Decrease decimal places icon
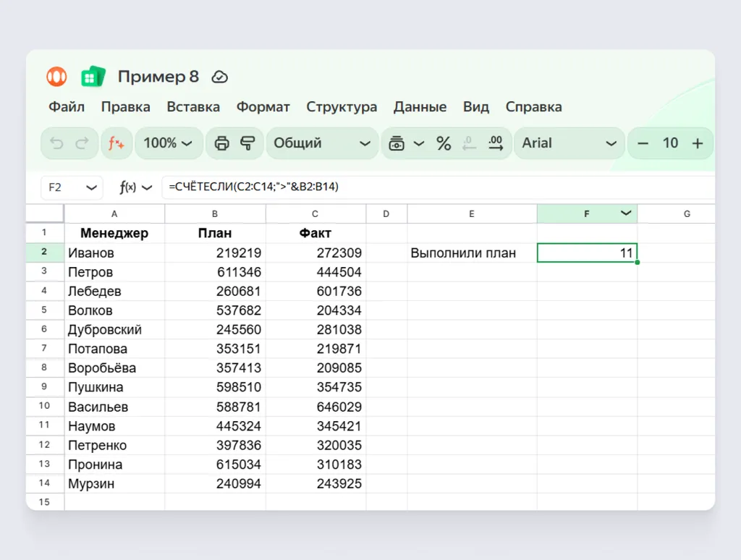Viewport: 741px width, 560px height. (469, 143)
